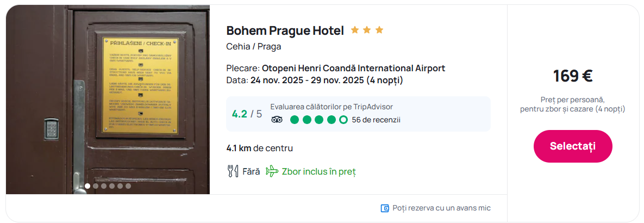Open the hotel check-in door photo
The image size is (644, 223).
tap(108, 98)
